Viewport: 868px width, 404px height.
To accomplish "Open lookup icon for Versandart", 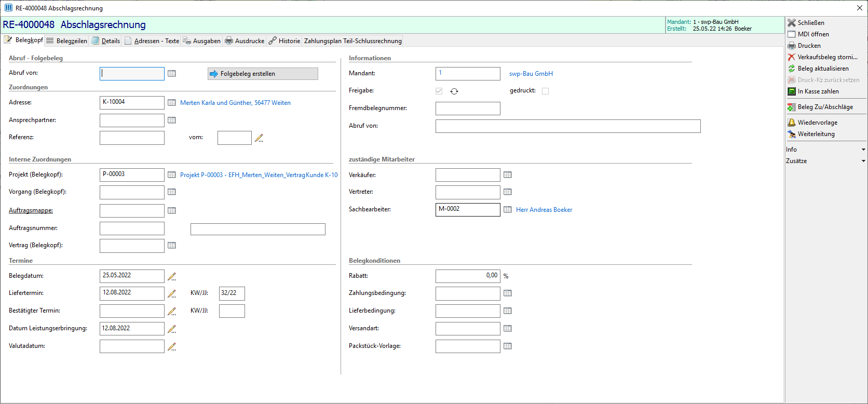I will (508, 329).
